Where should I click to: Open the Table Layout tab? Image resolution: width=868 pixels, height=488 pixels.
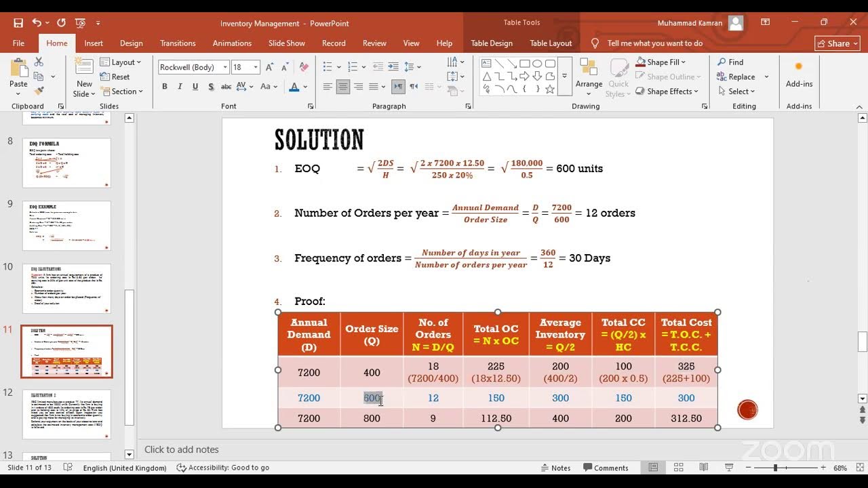[551, 43]
